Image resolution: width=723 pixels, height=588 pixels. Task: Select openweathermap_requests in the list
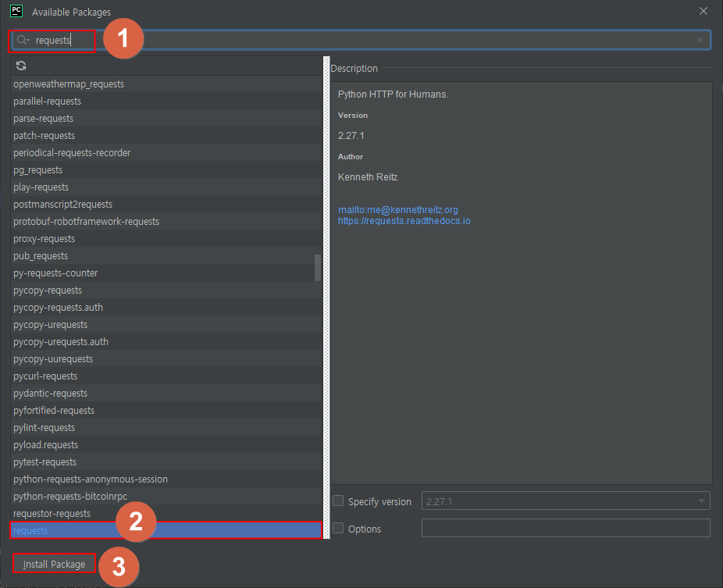[166, 84]
